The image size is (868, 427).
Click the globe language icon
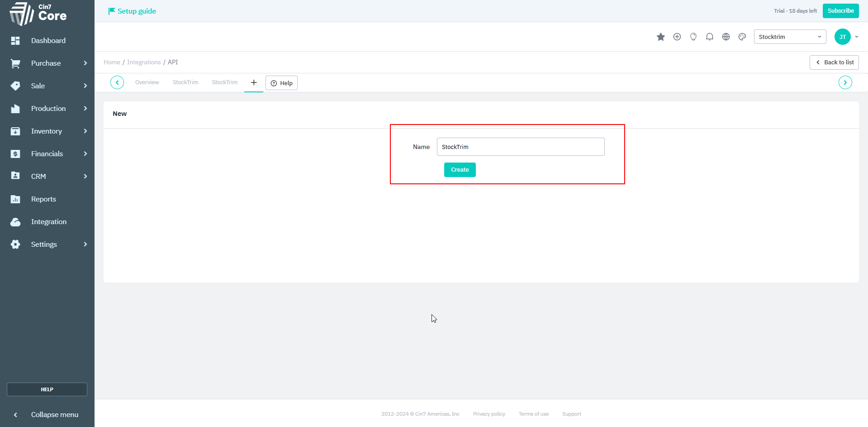(726, 37)
